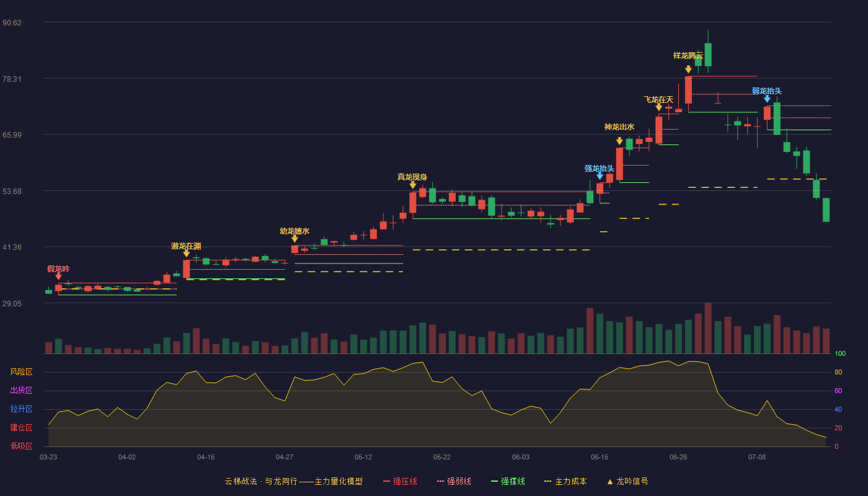Select the blue 强龙抬头 signal arrow
The image size is (868, 496).
pyautogui.click(x=600, y=176)
